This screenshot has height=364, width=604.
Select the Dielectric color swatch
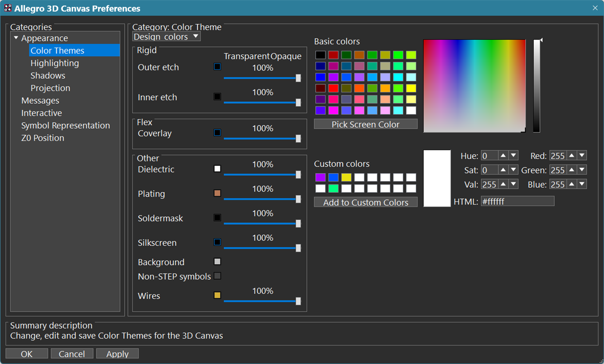[x=217, y=169]
